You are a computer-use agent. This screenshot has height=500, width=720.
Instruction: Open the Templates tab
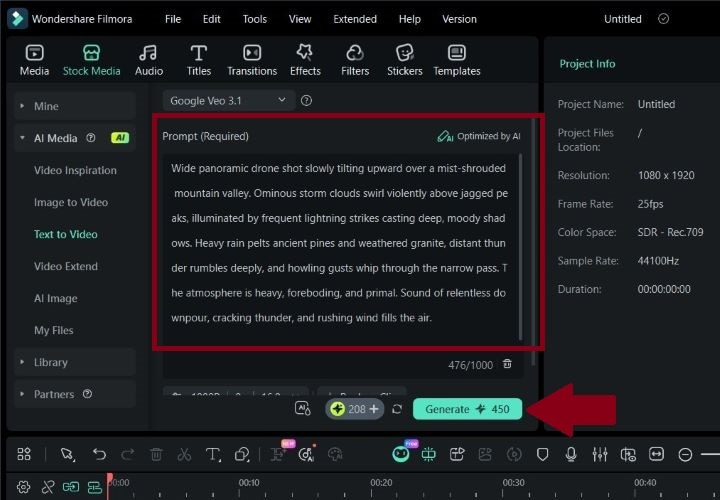click(x=457, y=60)
